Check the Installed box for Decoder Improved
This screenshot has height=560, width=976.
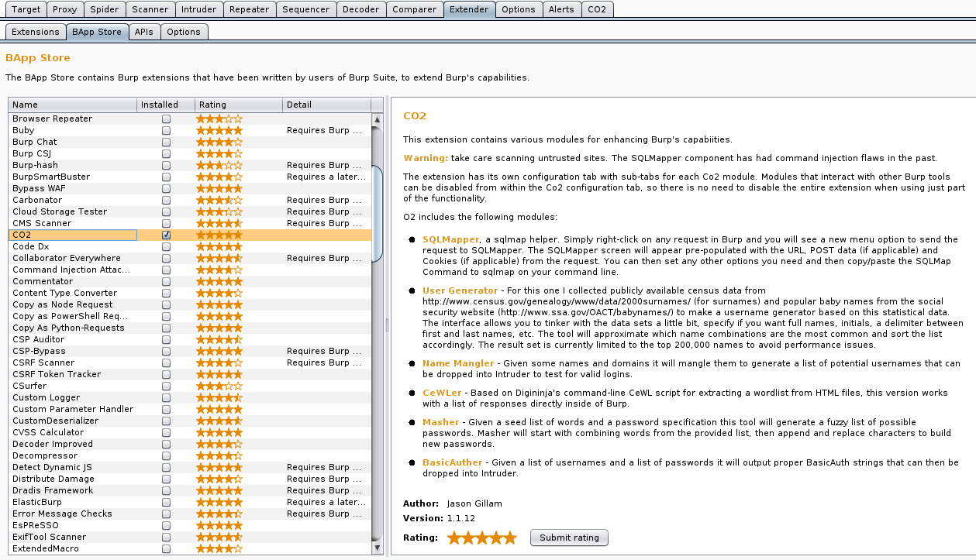click(x=166, y=444)
